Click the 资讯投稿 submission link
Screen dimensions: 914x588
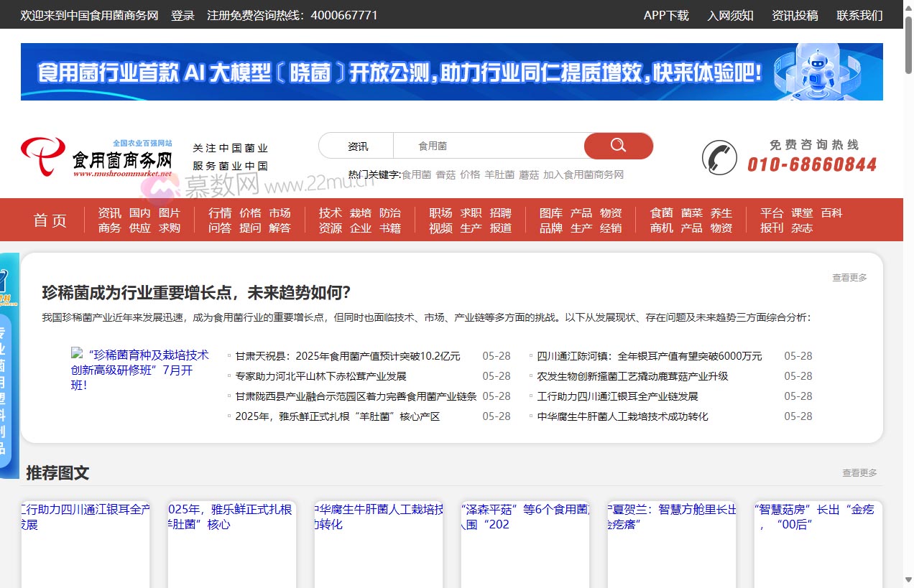[794, 15]
